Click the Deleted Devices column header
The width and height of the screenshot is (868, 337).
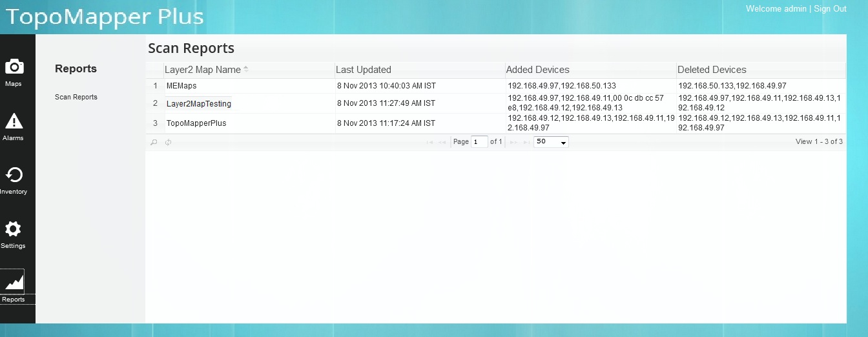(x=761, y=70)
